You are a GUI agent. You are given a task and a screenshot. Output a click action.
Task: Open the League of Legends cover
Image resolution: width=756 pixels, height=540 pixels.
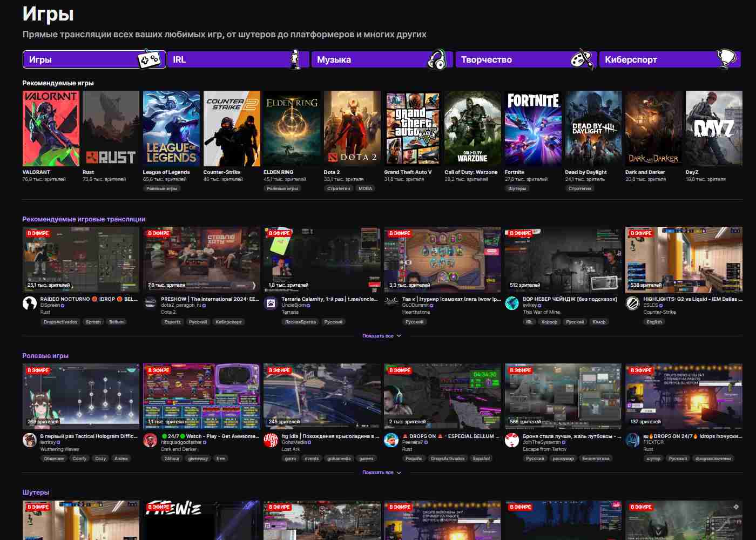coord(171,129)
